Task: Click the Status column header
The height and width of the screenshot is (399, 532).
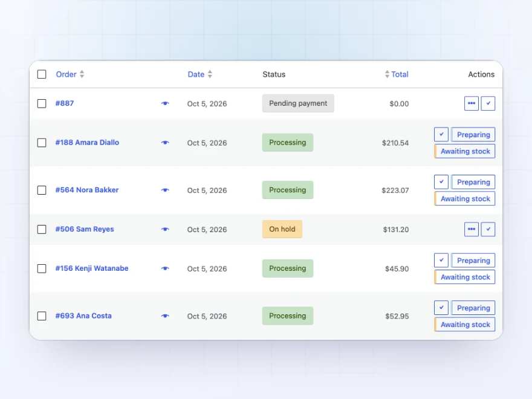Action: click(274, 74)
